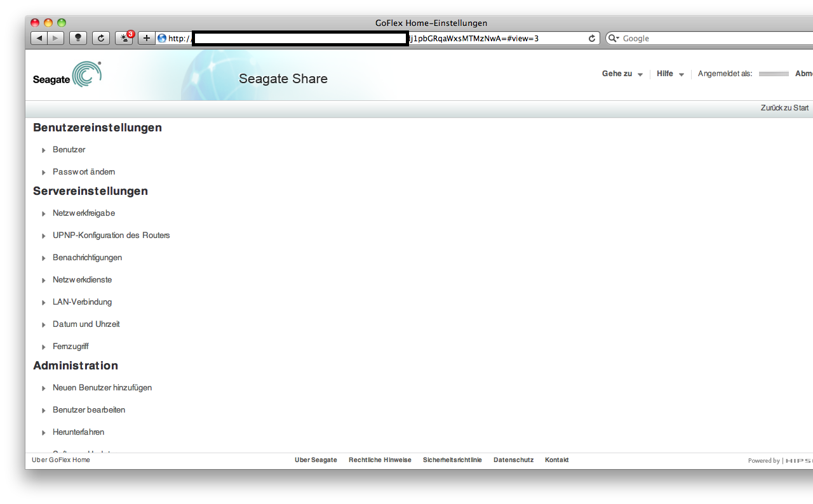This screenshot has width=813, height=504.
Task: Expand the Netzwerkfreigabe arrow
Action: click(x=44, y=214)
